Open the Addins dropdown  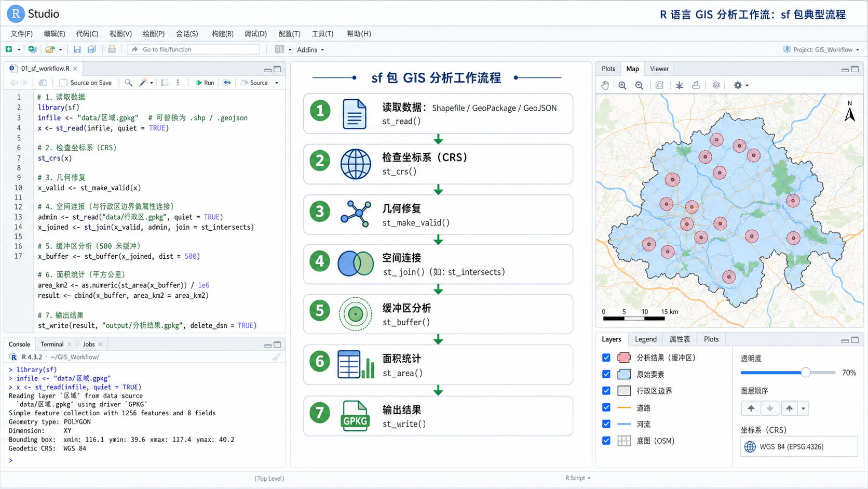click(x=310, y=50)
